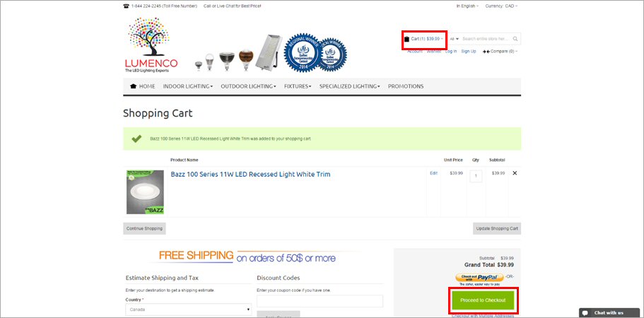Expand the In English language selector
644x318 pixels.
[467, 6]
